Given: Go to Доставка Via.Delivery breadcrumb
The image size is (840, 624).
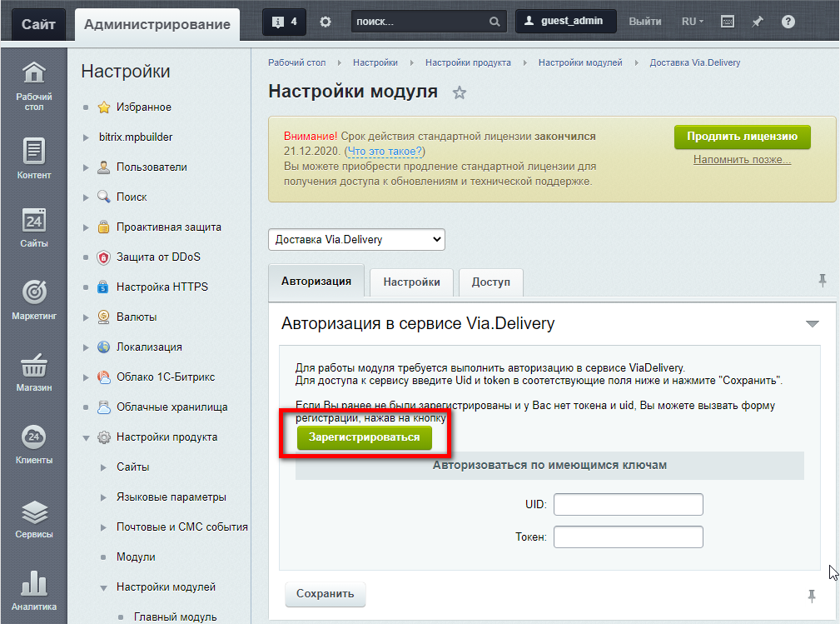Looking at the screenshot, I should pyautogui.click(x=695, y=62).
